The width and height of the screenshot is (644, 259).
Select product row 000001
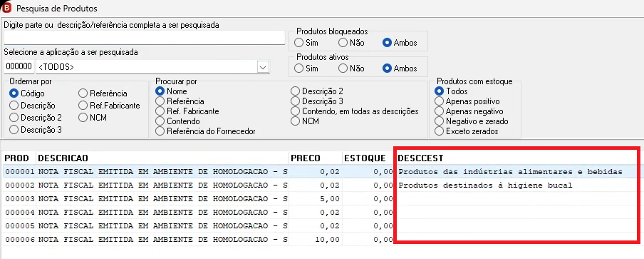coord(321,171)
